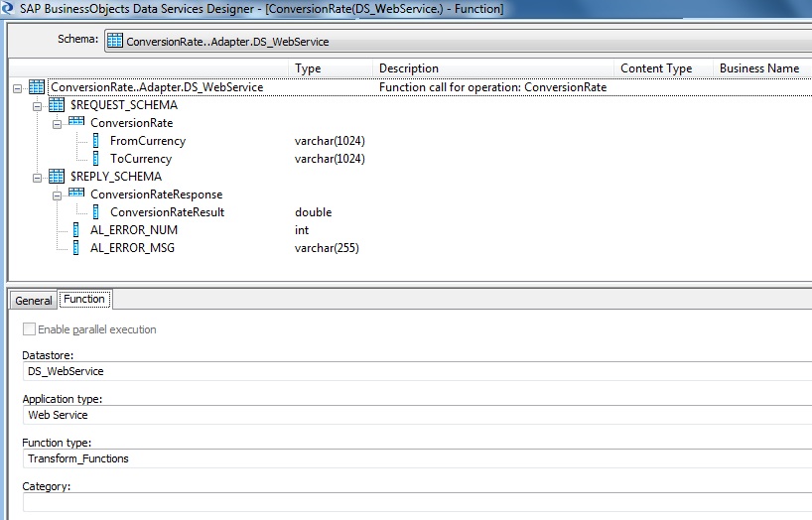The width and height of the screenshot is (812, 520).
Task: Click the ConversionRateResponse schema icon
Action: 76,194
